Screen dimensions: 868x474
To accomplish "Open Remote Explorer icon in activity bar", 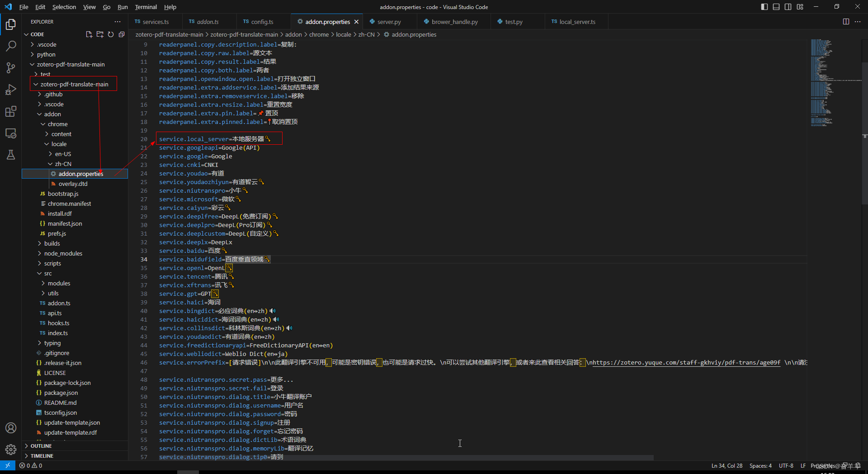I will click(11, 133).
